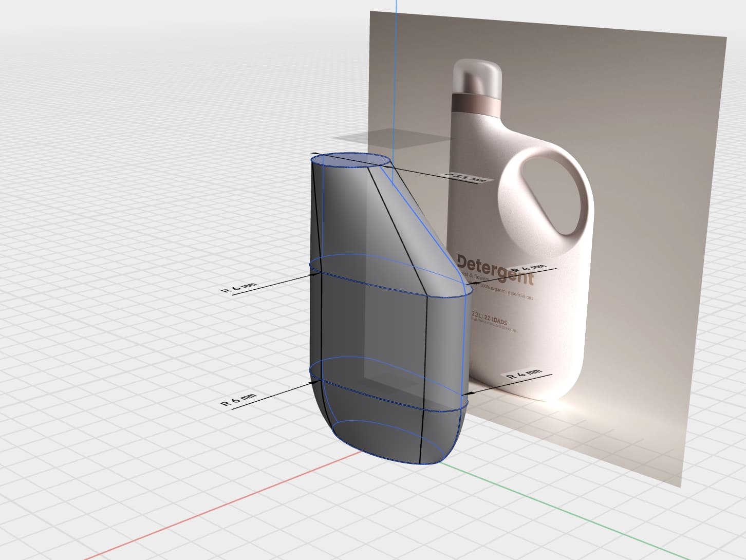This screenshot has width=746, height=560.
Task: Click the bottle cap in the reference image
Action: [477, 76]
